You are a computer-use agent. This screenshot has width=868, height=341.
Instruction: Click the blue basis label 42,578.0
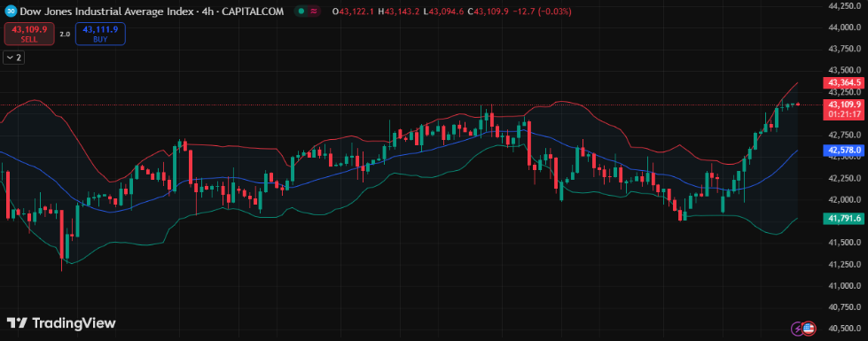click(844, 150)
